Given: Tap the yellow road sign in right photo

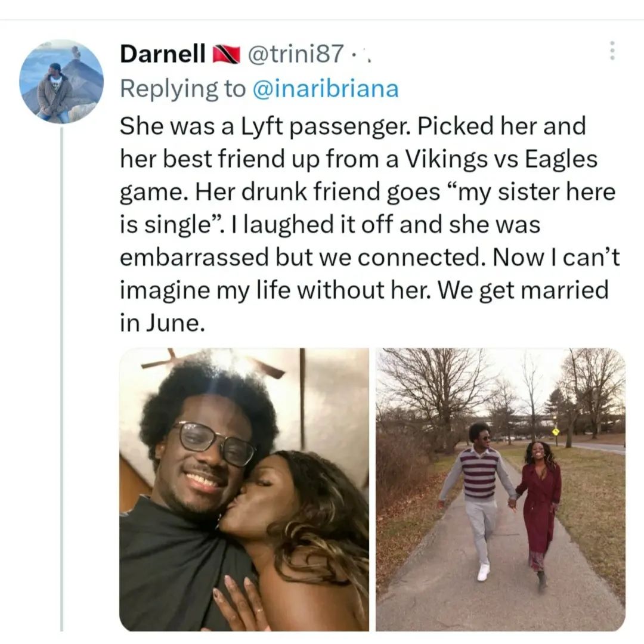Looking at the screenshot, I should click(x=556, y=431).
